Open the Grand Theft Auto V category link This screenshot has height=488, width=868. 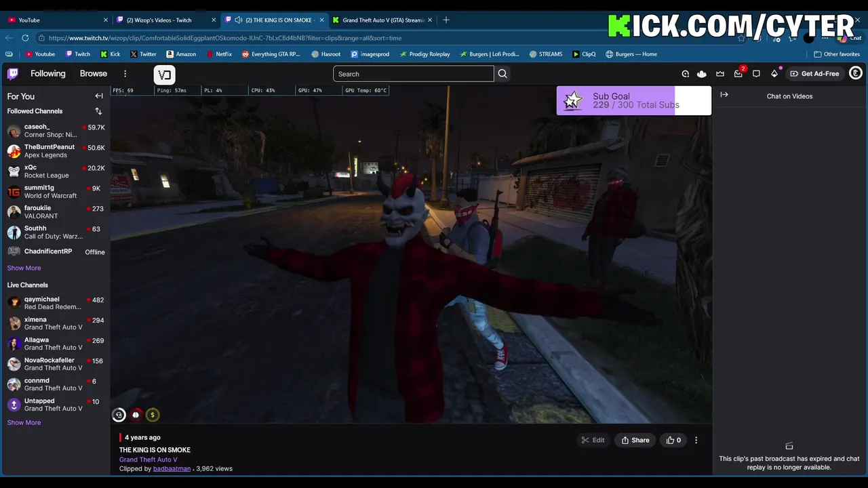(x=148, y=460)
